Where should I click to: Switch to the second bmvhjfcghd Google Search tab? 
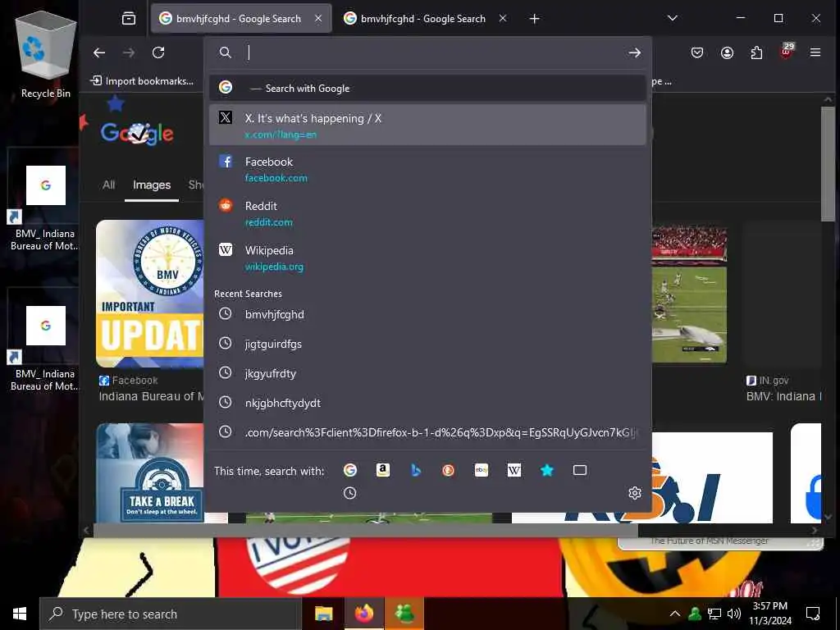[425, 19]
